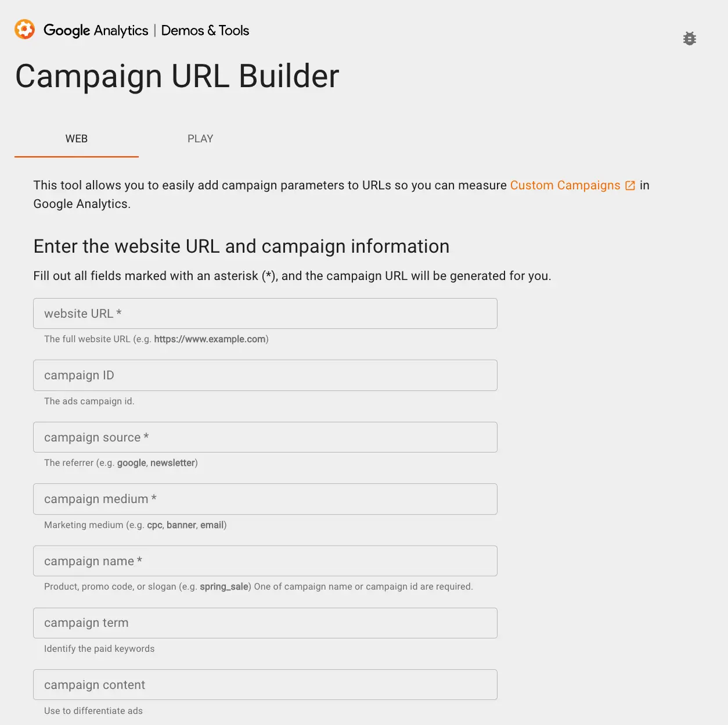Focus the campaign source input field

(265, 437)
